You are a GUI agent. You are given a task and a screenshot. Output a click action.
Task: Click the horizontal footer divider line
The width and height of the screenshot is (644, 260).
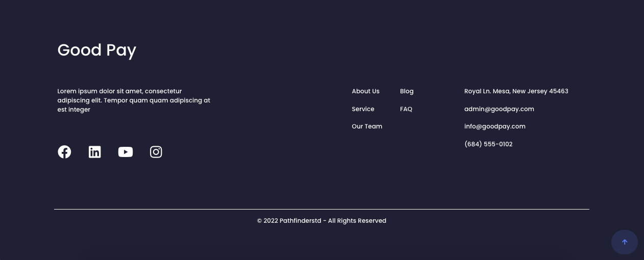click(x=321, y=209)
